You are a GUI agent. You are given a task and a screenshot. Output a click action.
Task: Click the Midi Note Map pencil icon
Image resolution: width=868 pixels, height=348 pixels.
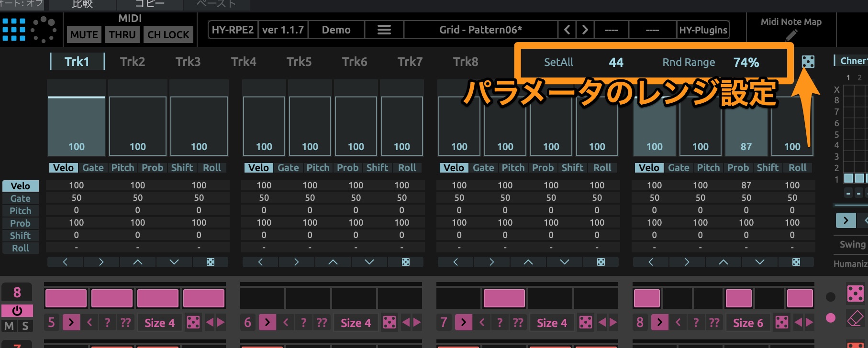coord(791,35)
